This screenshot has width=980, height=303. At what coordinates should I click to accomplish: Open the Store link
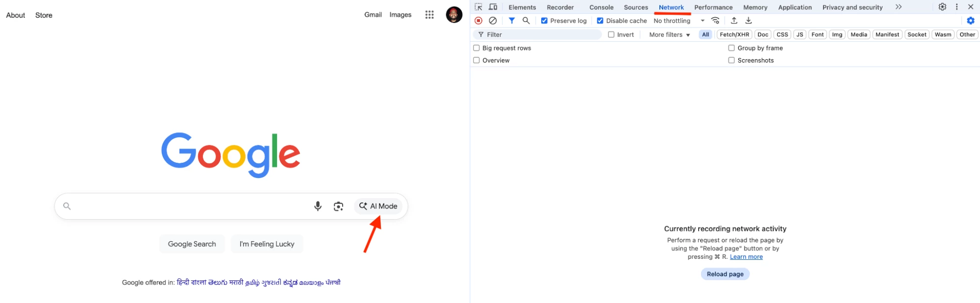(x=44, y=15)
